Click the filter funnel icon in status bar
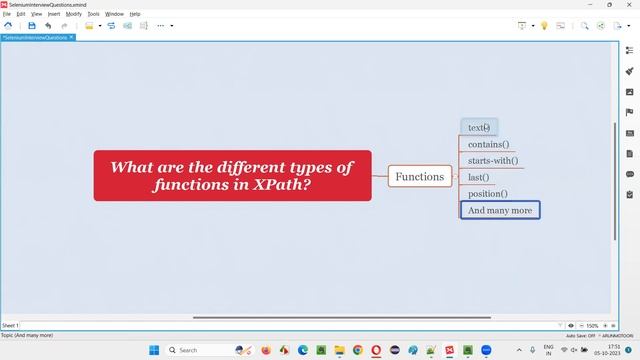Image resolution: width=640 pixels, height=360 pixels. tap(560, 325)
